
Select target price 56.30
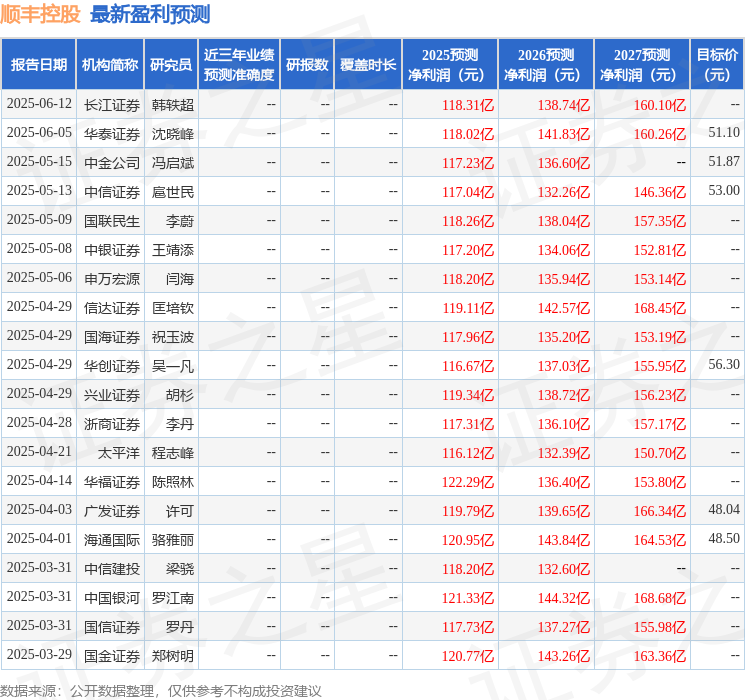pos(724,364)
